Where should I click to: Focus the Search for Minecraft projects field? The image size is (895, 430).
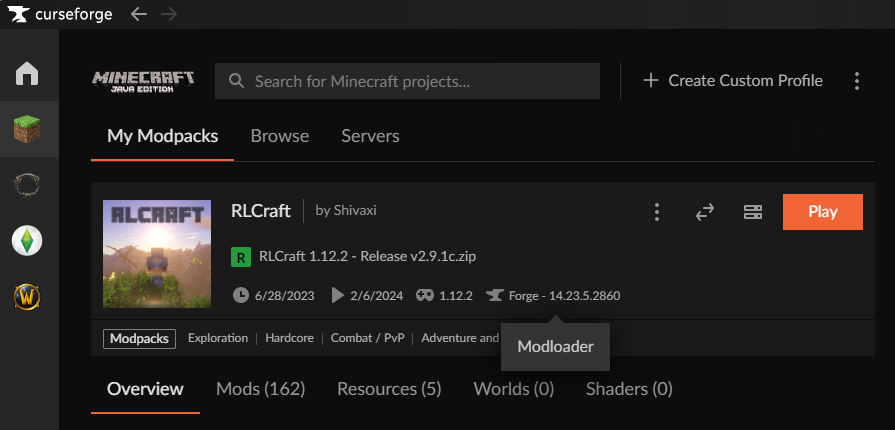[x=408, y=81]
